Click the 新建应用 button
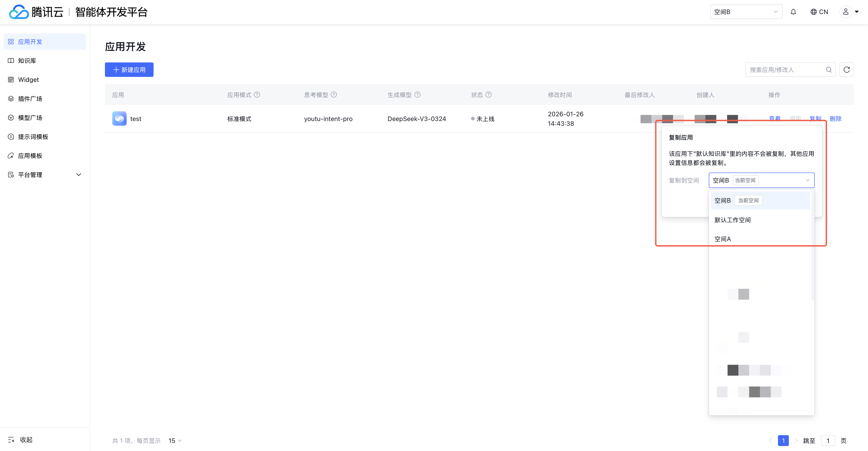The width and height of the screenshot is (868, 451). click(x=129, y=70)
